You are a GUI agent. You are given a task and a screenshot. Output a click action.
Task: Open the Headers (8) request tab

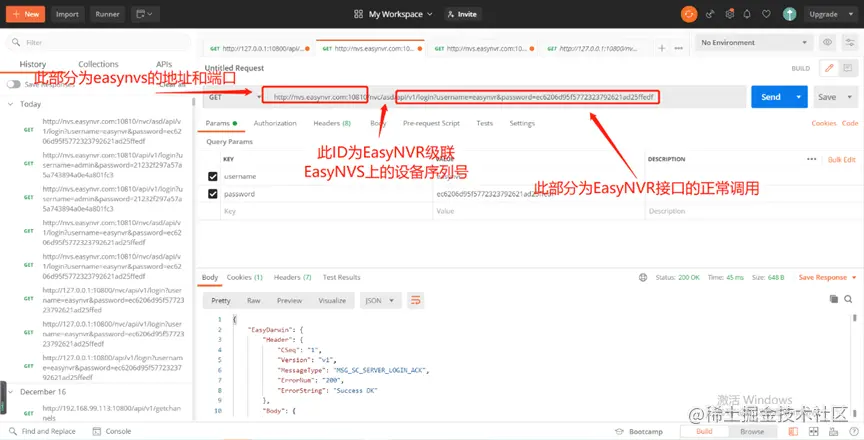pyautogui.click(x=332, y=123)
